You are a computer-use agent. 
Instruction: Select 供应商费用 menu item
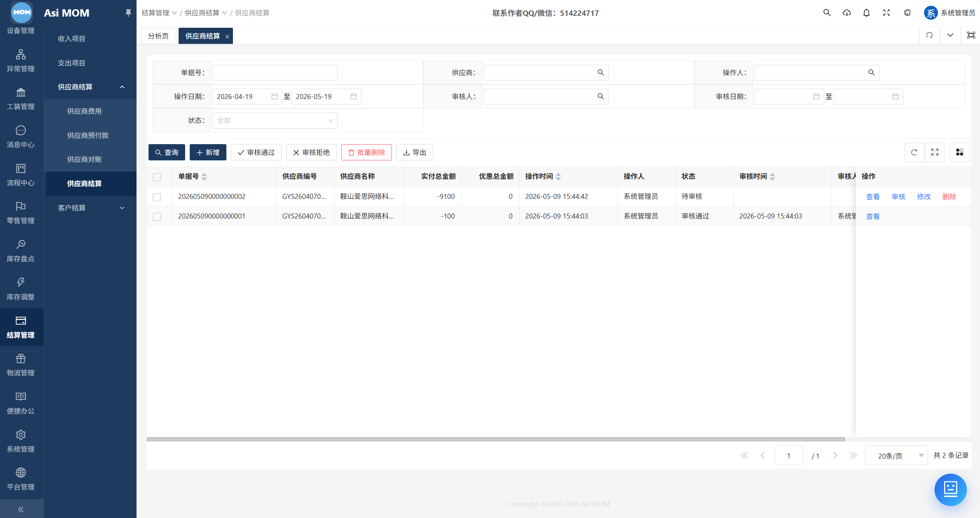click(91, 111)
